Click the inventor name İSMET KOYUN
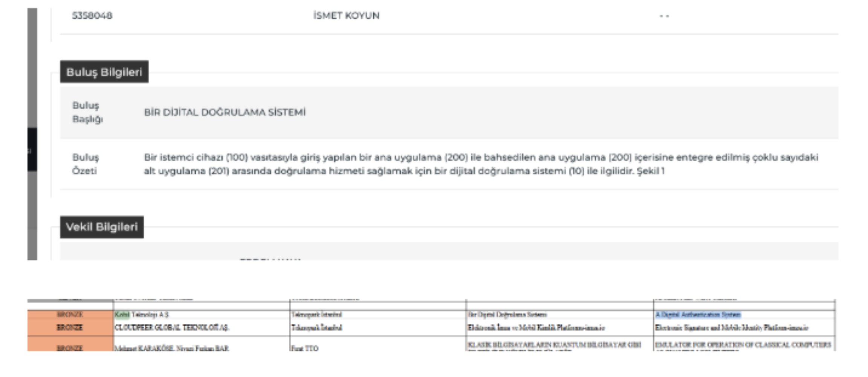This screenshot has height=377, width=868. tap(346, 16)
